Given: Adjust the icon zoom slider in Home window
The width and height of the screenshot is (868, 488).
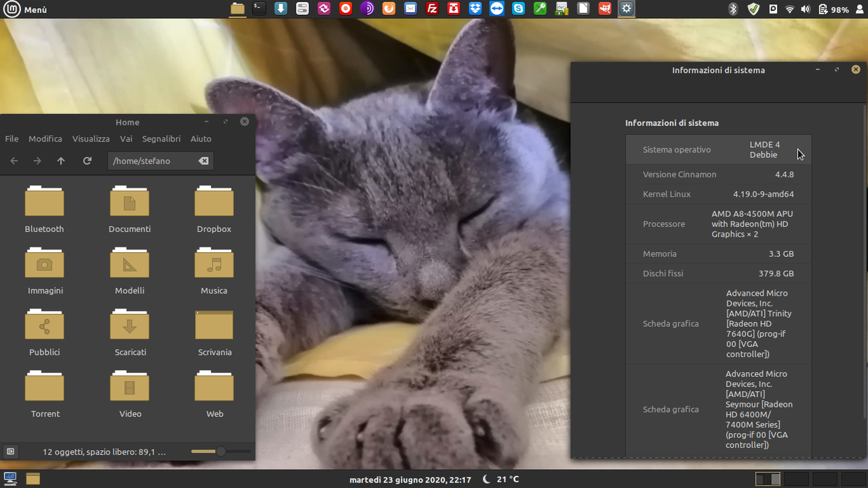Looking at the screenshot, I should (x=220, y=451).
